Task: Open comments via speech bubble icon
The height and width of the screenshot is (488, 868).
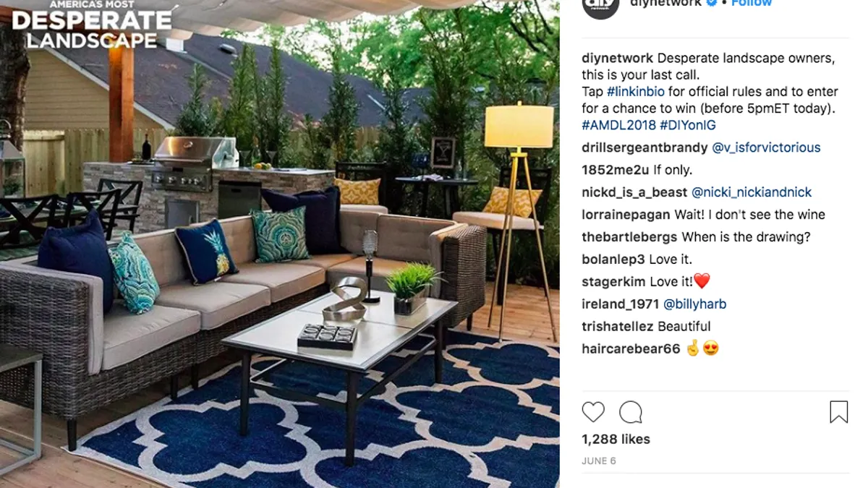Action: click(631, 412)
